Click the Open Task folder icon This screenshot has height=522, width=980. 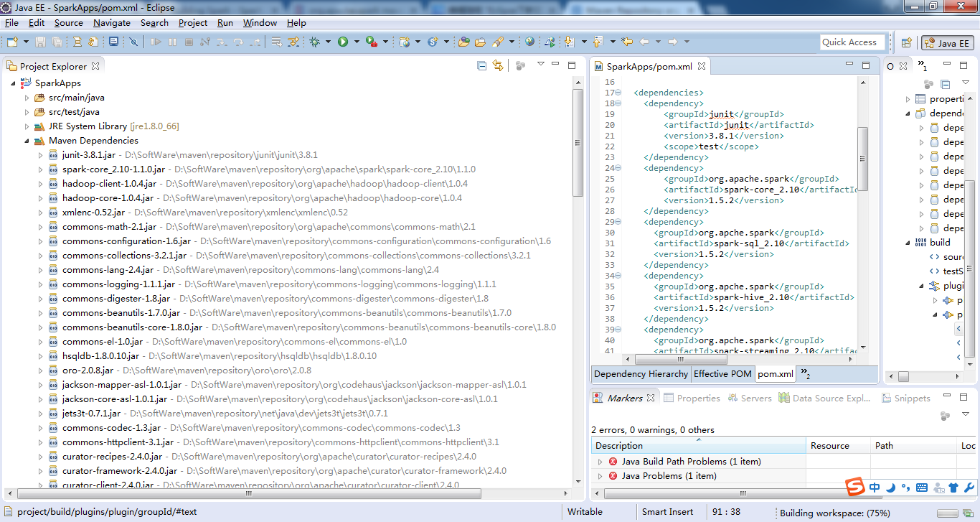(480, 42)
